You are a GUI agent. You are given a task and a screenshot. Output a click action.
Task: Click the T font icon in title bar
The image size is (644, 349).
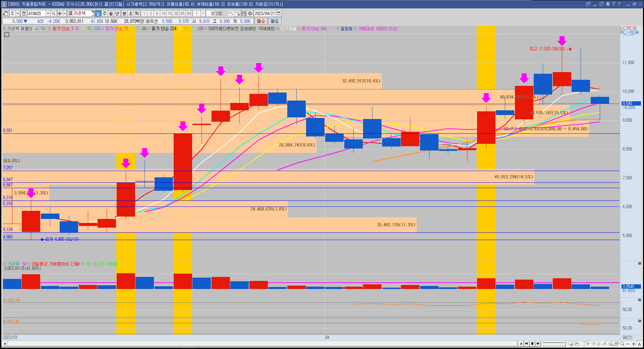[613, 4]
